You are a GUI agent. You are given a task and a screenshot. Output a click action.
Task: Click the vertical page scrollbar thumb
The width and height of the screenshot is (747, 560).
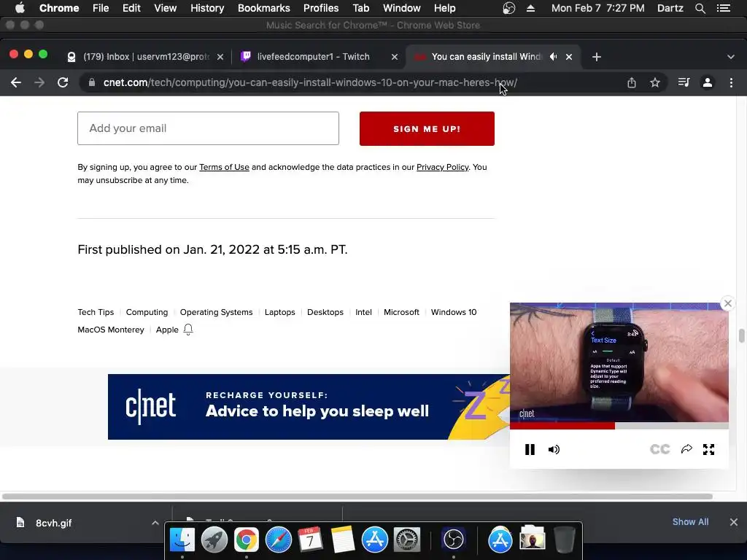741,335
